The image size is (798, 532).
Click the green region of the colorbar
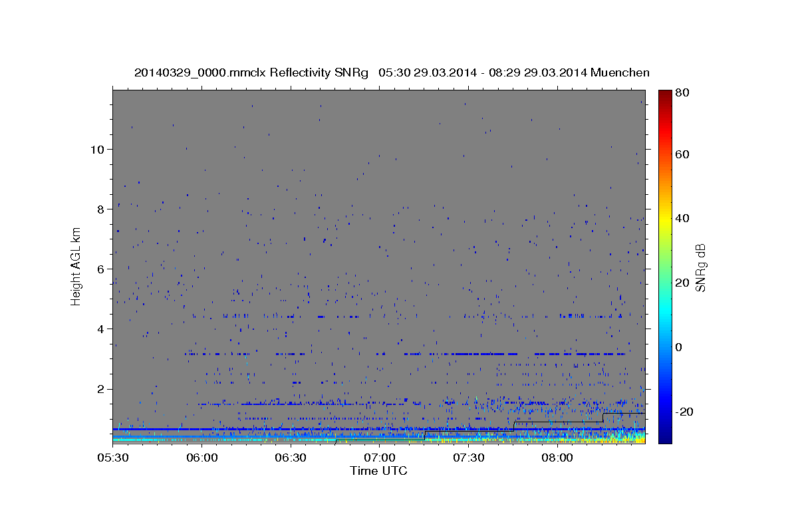point(665,266)
